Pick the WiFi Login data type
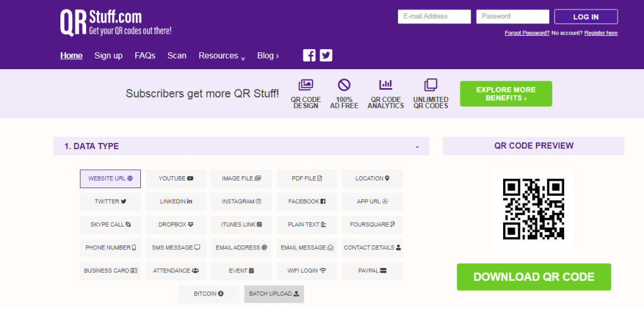Viewport: 644px width, 309px height. point(307,271)
